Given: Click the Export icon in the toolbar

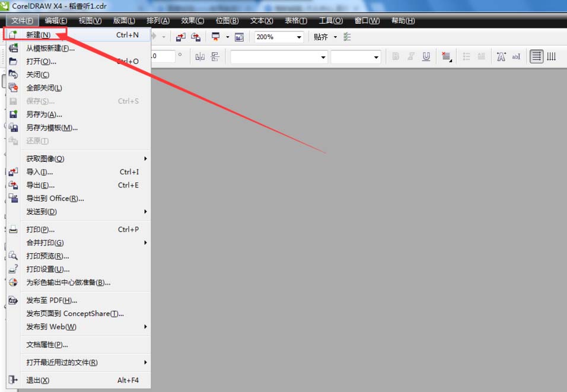Looking at the screenshot, I should tap(196, 37).
